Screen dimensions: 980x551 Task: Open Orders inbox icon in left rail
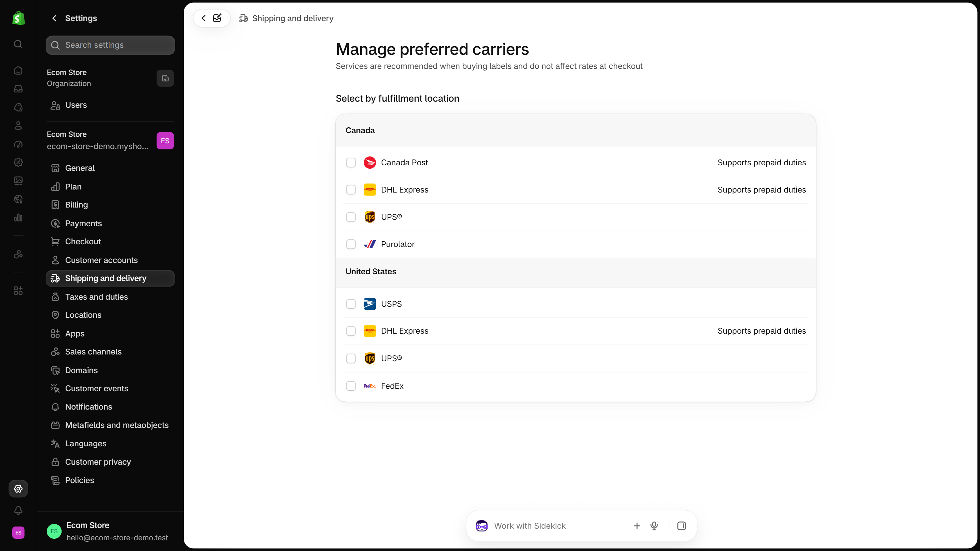[18, 88]
